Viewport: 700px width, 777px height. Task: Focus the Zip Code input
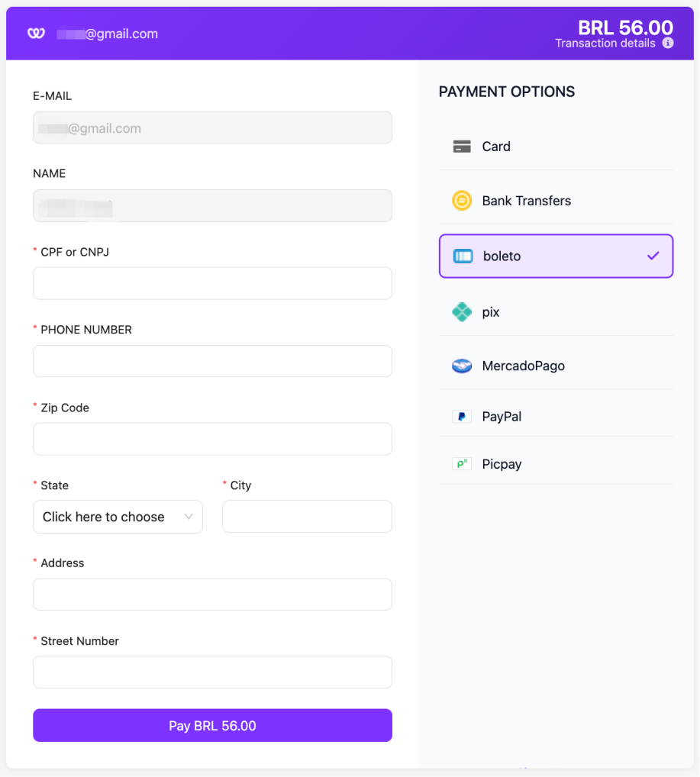click(x=212, y=439)
